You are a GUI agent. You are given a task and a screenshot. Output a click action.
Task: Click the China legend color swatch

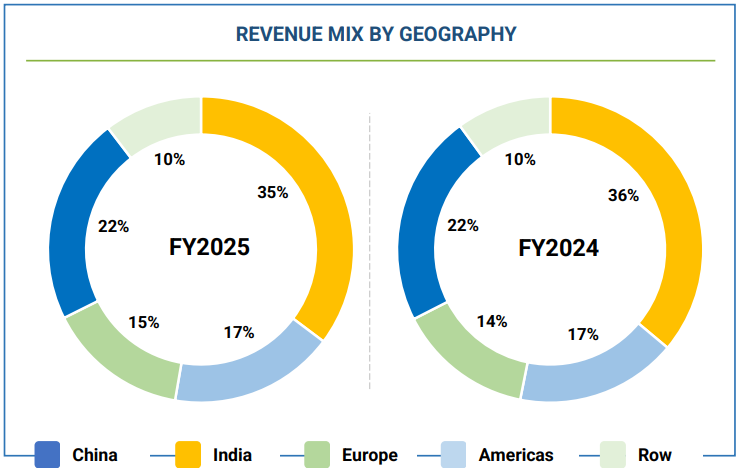pos(47,455)
